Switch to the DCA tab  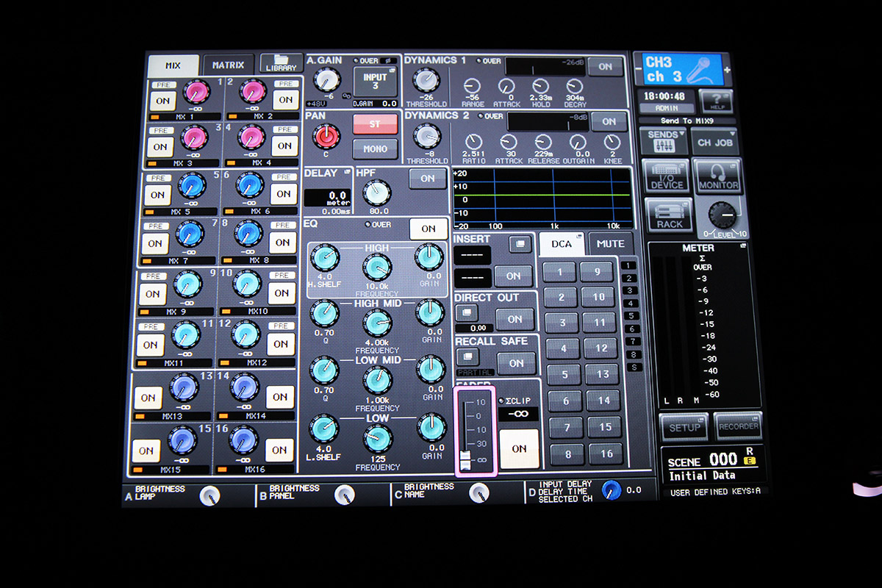tap(562, 245)
